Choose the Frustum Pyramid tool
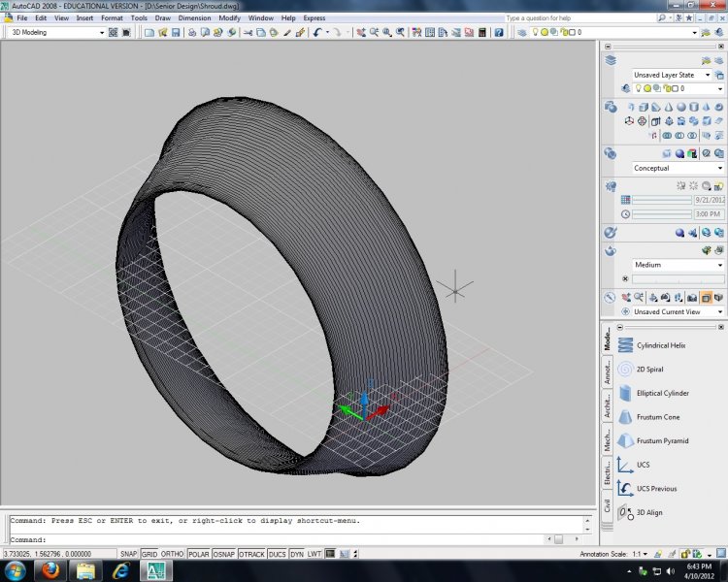This screenshot has height=582, width=728. click(x=662, y=440)
